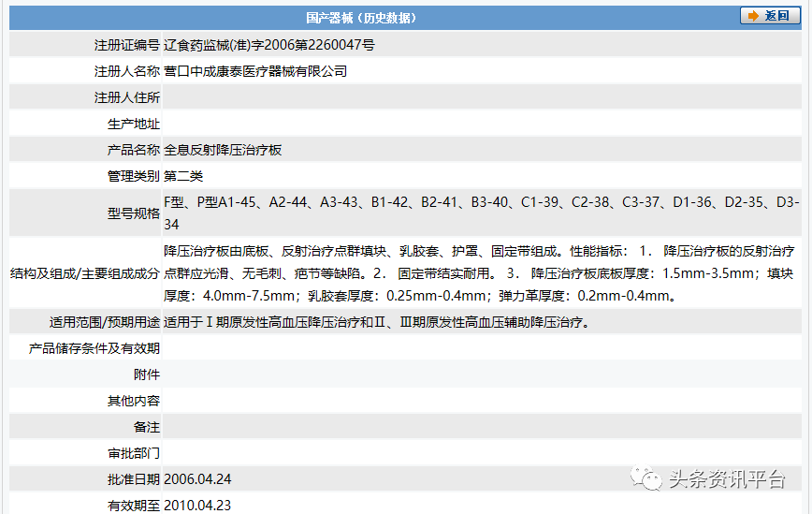Image resolution: width=812 pixels, height=514 pixels.
Task: Click the 结构及组成/主要组成成分 label
Action: 85,273
